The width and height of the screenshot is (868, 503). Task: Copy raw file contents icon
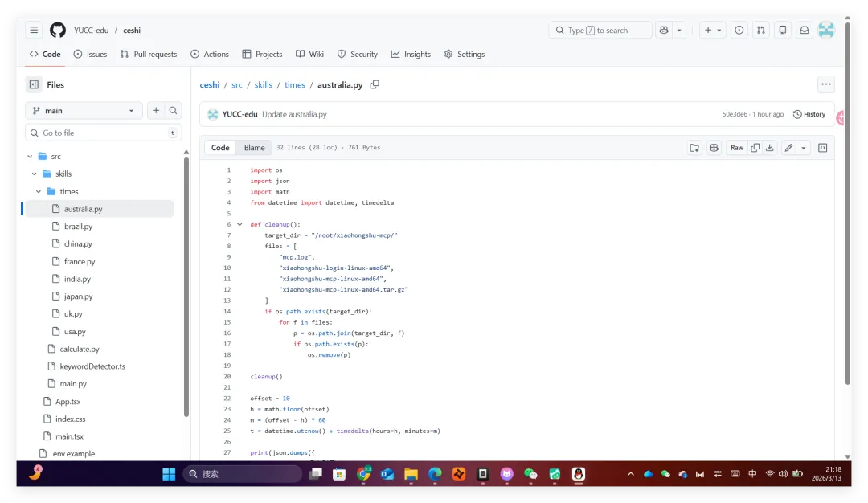coord(755,148)
